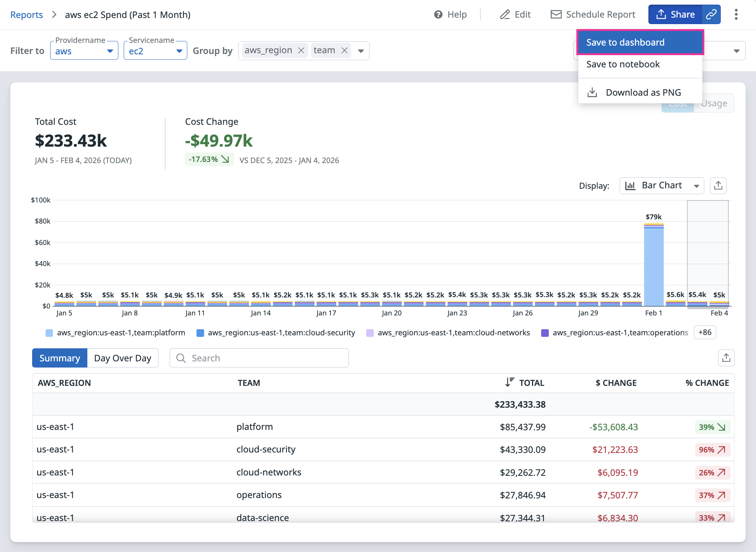Choose Save to notebook from the menu

(x=623, y=64)
